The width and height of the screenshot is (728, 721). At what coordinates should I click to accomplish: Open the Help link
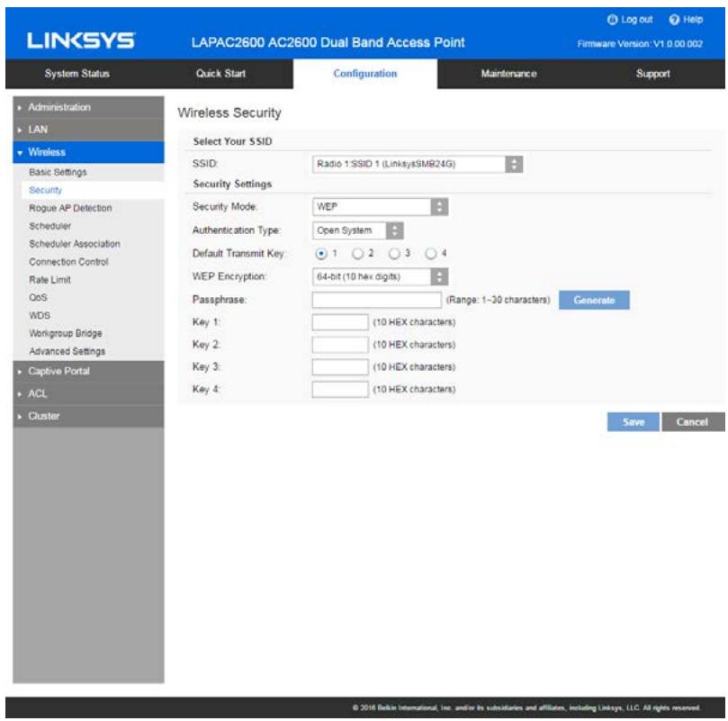[693, 20]
